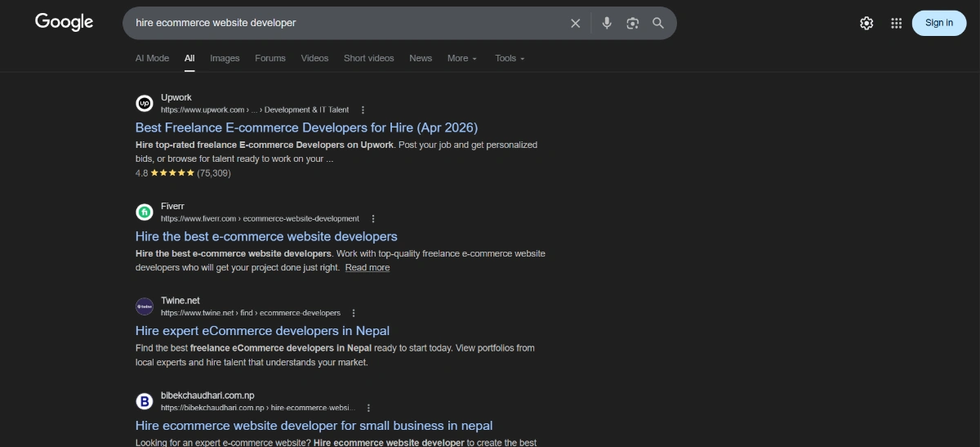Switch to the AI Mode tab
The width and height of the screenshot is (980, 447).
pyautogui.click(x=152, y=58)
